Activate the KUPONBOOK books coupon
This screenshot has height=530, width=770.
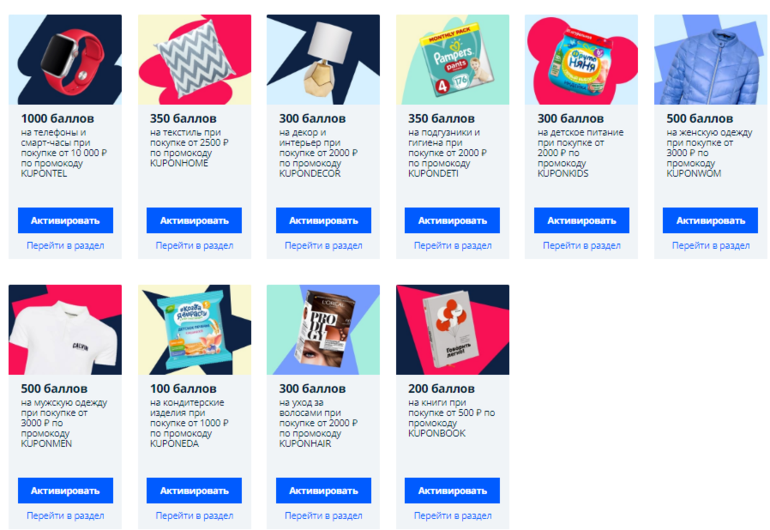[x=452, y=490]
